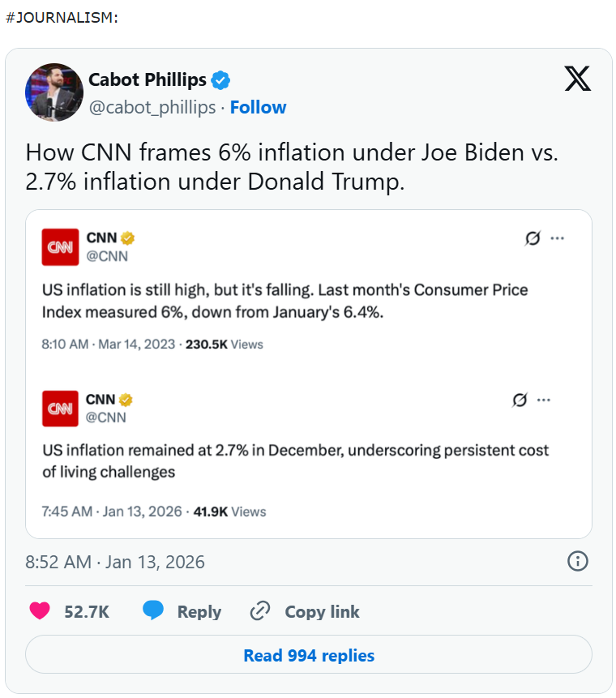Click the Copy link label text
Image resolution: width=616 pixels, height=698 pixels.
(322, 612)
